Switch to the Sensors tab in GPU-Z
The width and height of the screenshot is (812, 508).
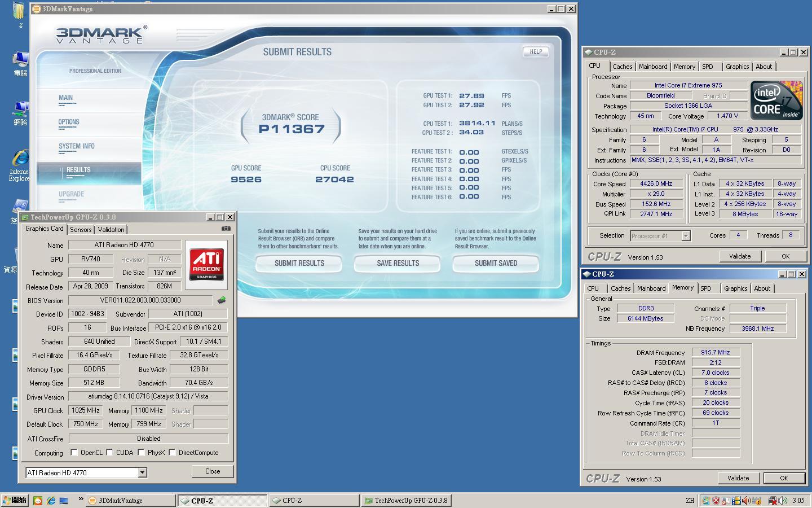point(81,230)
